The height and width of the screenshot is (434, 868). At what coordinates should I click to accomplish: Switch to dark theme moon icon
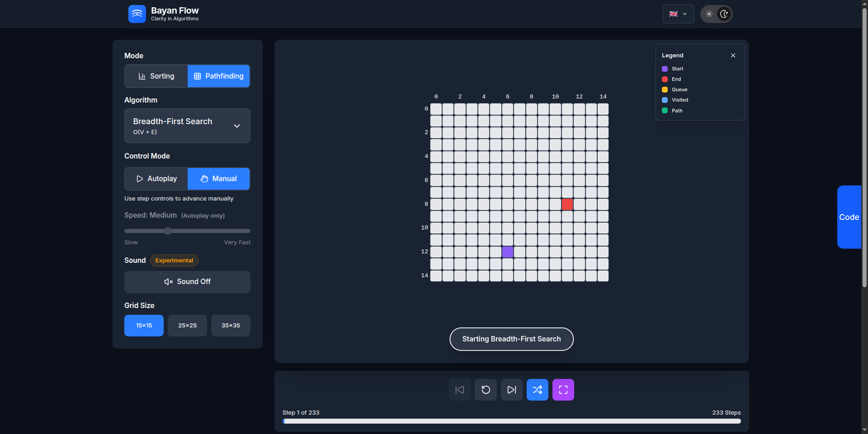tap(724, 14)
